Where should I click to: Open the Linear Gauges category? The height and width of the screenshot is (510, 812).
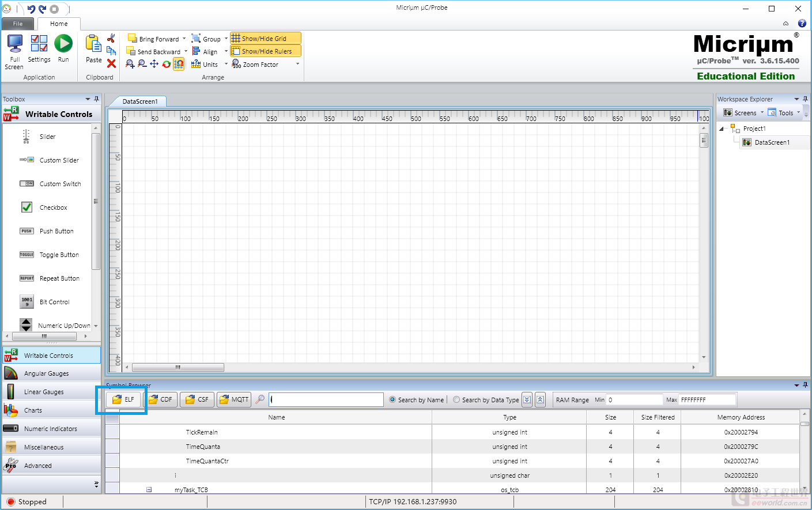[51, 392]
